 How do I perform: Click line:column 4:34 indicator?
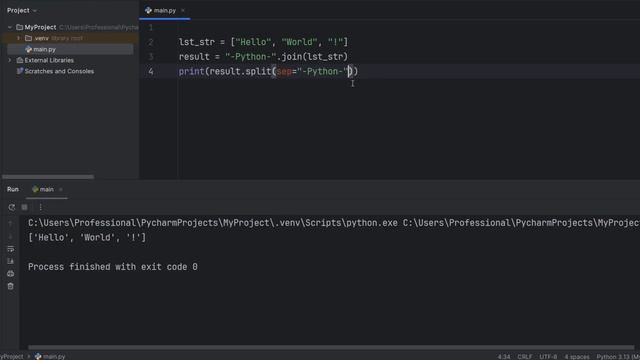pyautogui.click(x=504, y=357)
